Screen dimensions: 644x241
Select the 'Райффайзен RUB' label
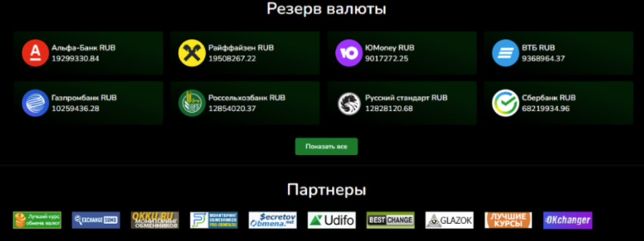pos(241,48)
